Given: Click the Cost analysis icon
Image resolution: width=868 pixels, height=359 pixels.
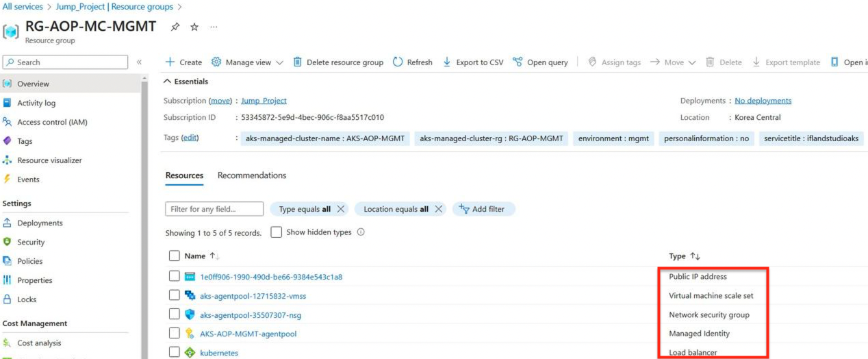Looking at the screenshot, I should 8,343.
